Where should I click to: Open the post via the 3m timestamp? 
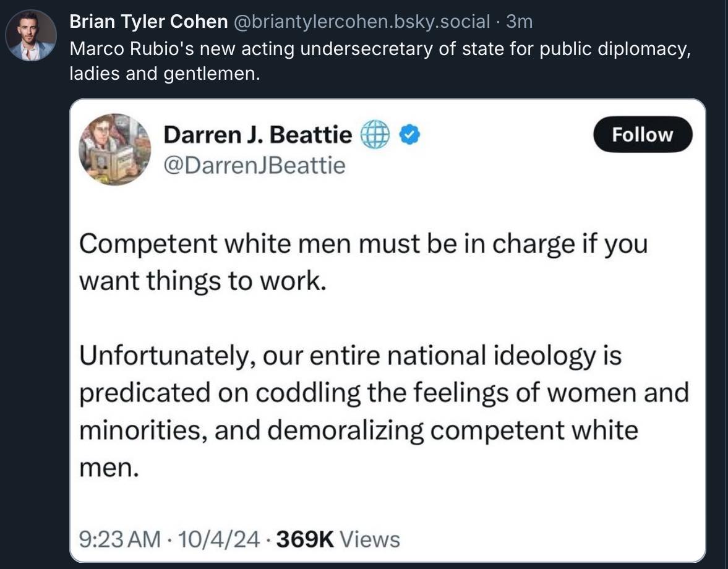(x=519, y=22)
